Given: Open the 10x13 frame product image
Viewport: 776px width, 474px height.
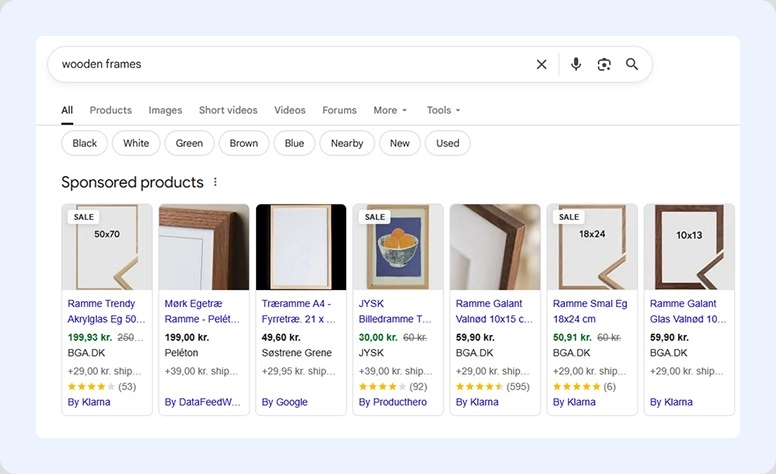Looking at the screenshot, I should click(689, 247).
